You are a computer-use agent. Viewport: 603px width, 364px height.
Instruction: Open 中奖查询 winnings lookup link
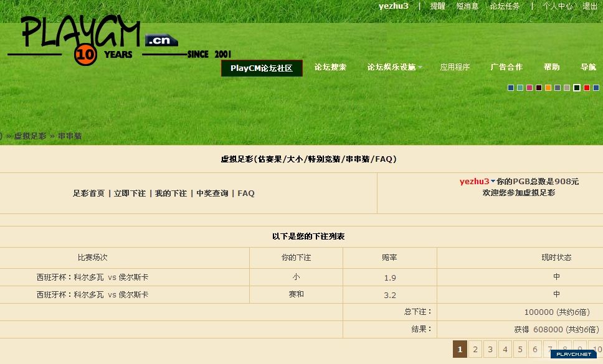click(212, 194)
